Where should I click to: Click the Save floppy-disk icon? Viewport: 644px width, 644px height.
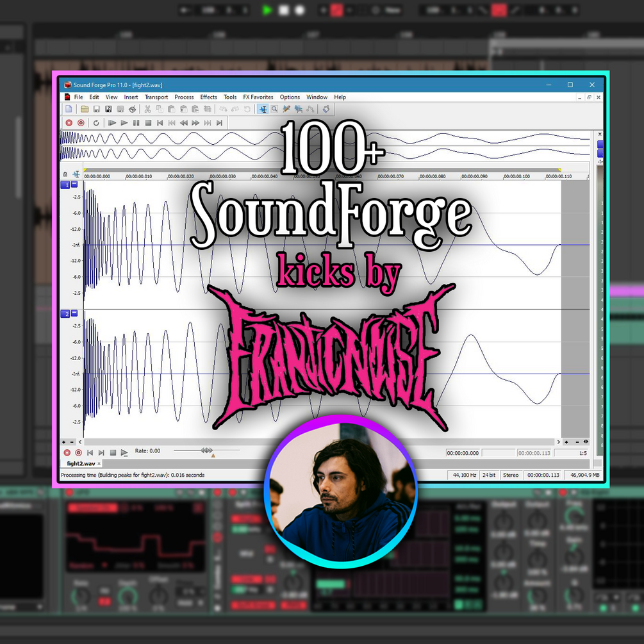point(97,109)
